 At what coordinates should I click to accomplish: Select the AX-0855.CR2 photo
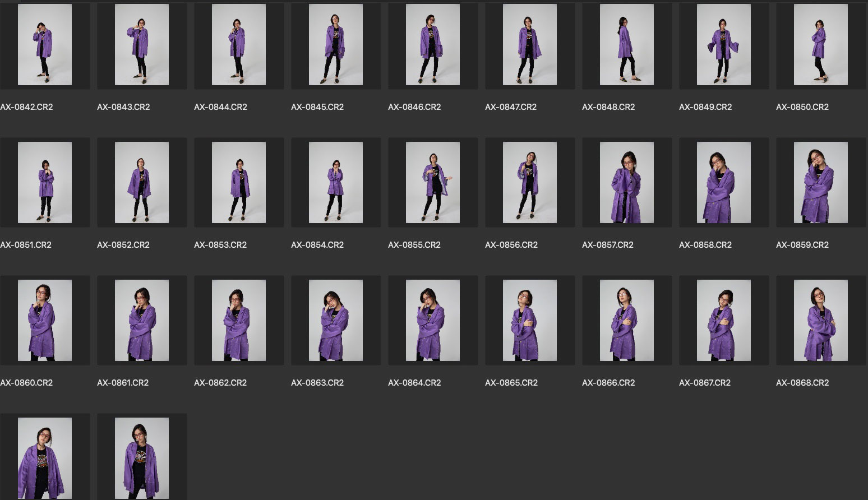coord(433,183)
